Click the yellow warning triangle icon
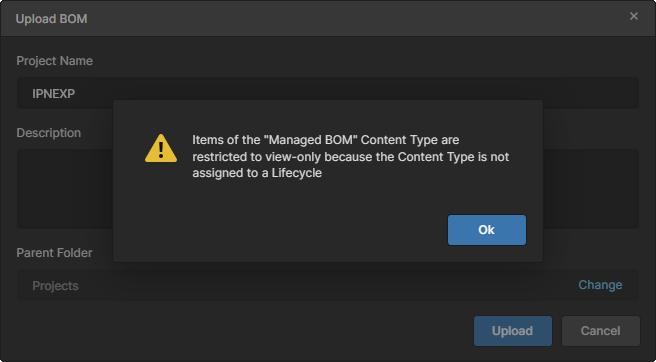Screen dimensions: 656x362 click(161, 148)
